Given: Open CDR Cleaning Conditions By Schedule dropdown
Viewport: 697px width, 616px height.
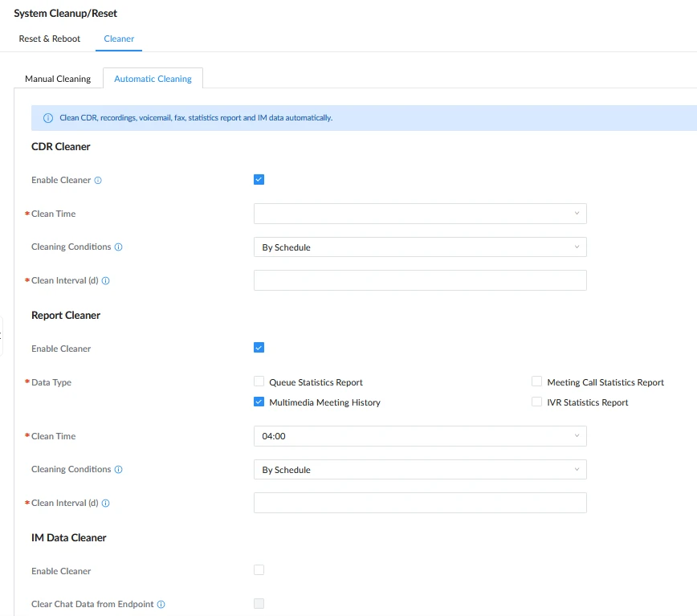Looking at the screenshot, I should (420, 247).
